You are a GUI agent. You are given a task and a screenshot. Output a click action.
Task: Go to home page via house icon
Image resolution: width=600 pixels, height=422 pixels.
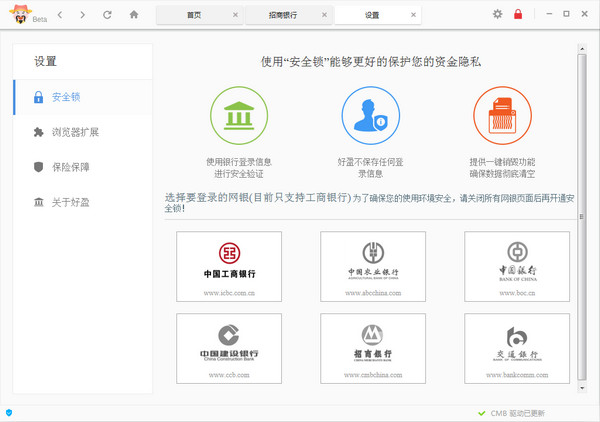point(134,15)
